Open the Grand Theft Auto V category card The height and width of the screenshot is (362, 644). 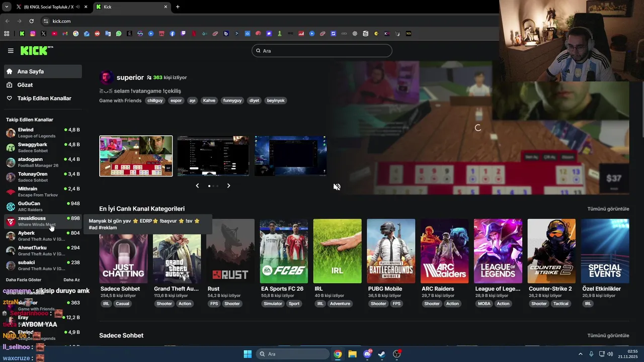coord(177,251)
